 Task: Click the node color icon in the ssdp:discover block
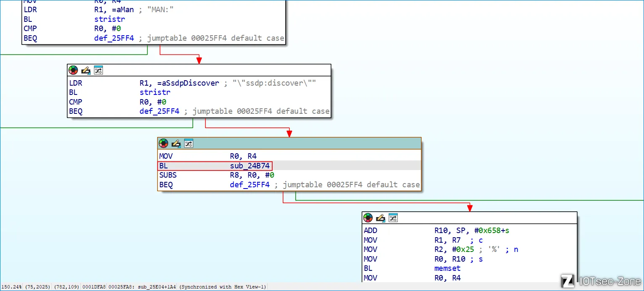(x=74, y=70)
